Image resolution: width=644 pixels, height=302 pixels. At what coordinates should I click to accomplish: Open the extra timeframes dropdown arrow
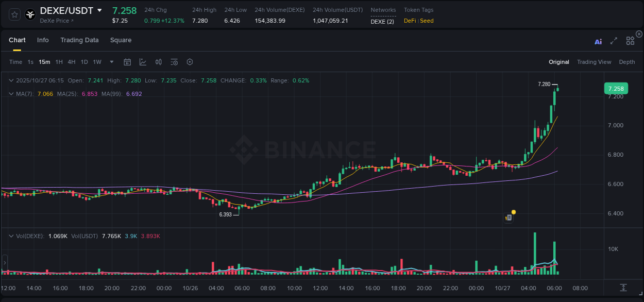point(111,62)
